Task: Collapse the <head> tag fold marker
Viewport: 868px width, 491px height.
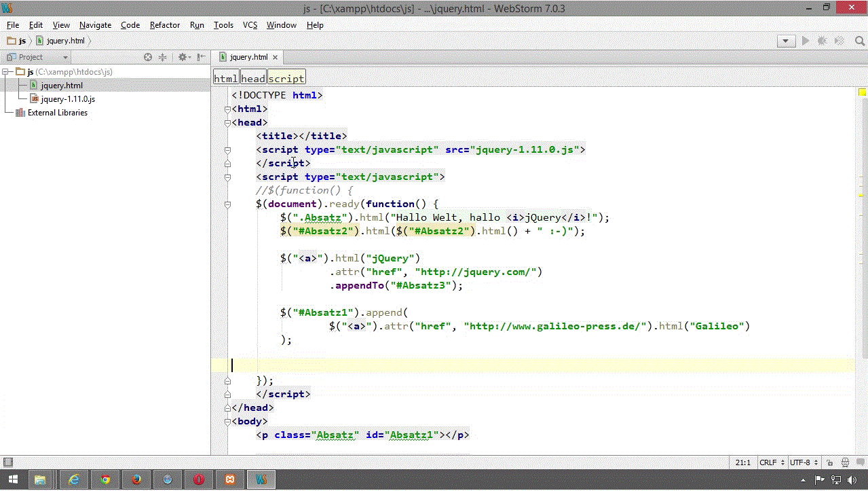Action: (228, 123)
